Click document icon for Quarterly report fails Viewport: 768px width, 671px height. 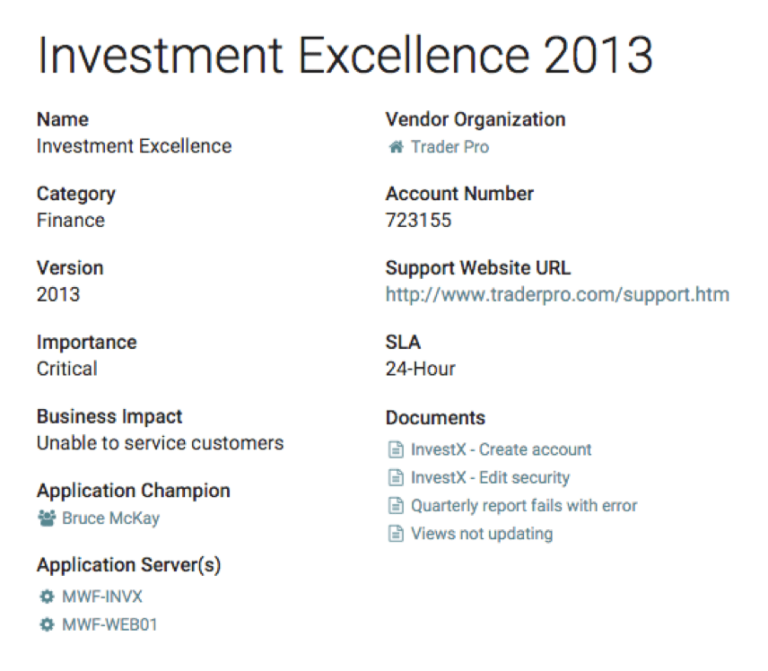pyautogui.click(x=396, y=506)
